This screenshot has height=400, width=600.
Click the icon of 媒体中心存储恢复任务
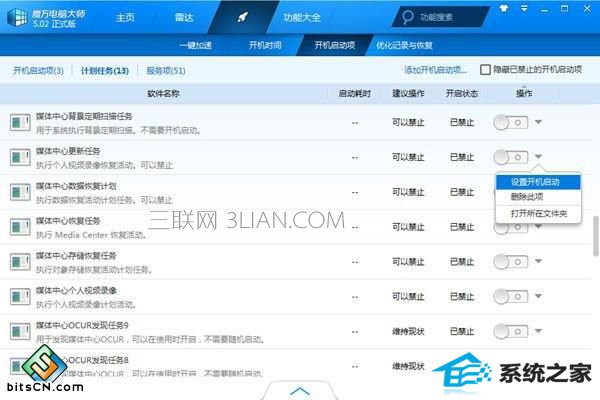click(20, 262)
